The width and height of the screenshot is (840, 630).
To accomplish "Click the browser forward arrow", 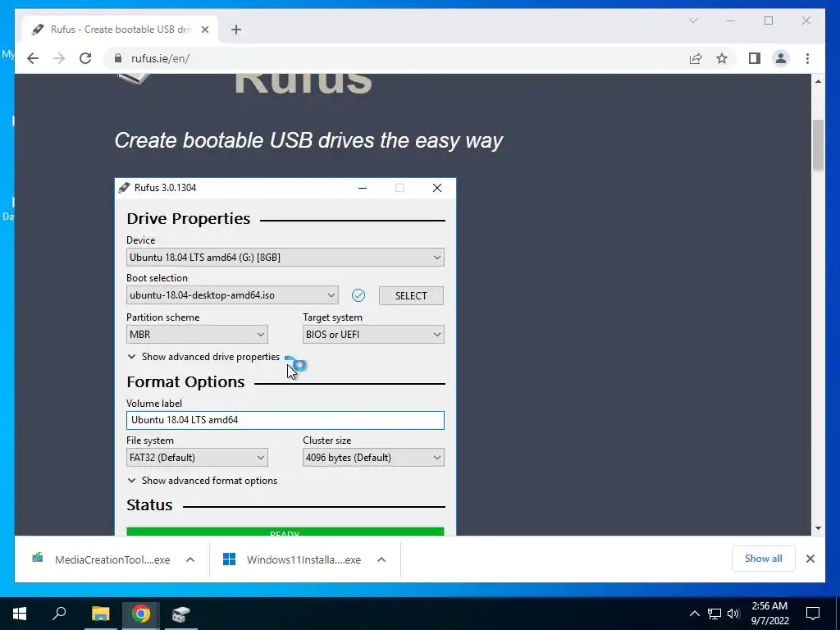I will (x=59, y=58).
